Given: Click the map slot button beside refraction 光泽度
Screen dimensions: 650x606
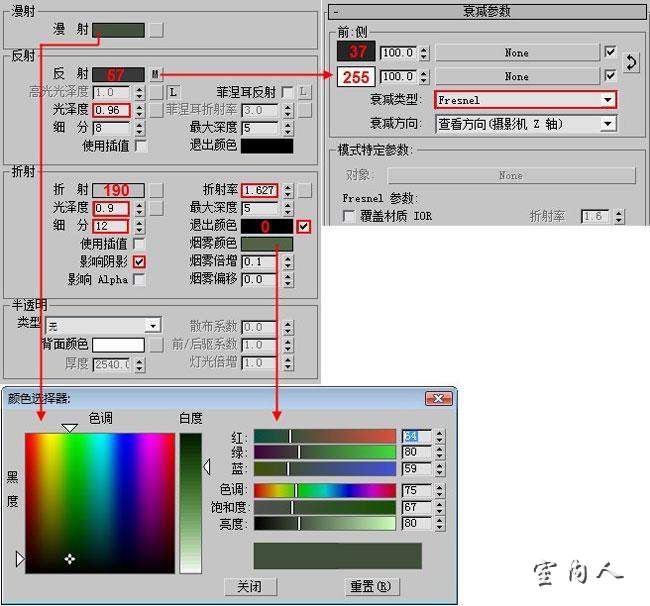Looking at the screenshot, I should (x=156, y=208).
